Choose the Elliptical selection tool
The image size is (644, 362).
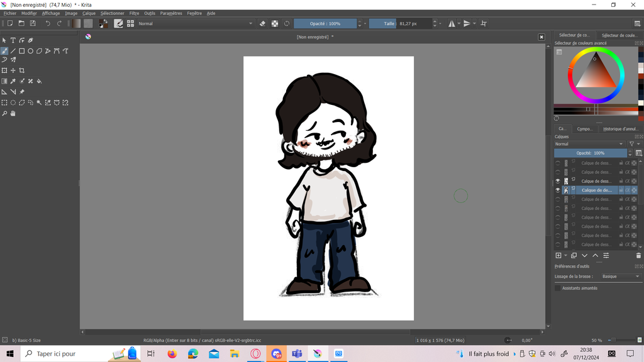pyautogui.click(x=13, y=102)
